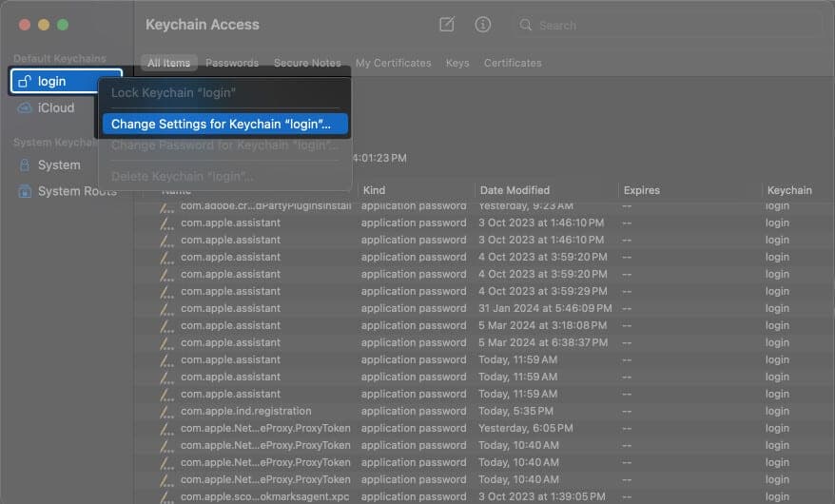
Task: Click the compose new item icon
Action: coord(446,25)
